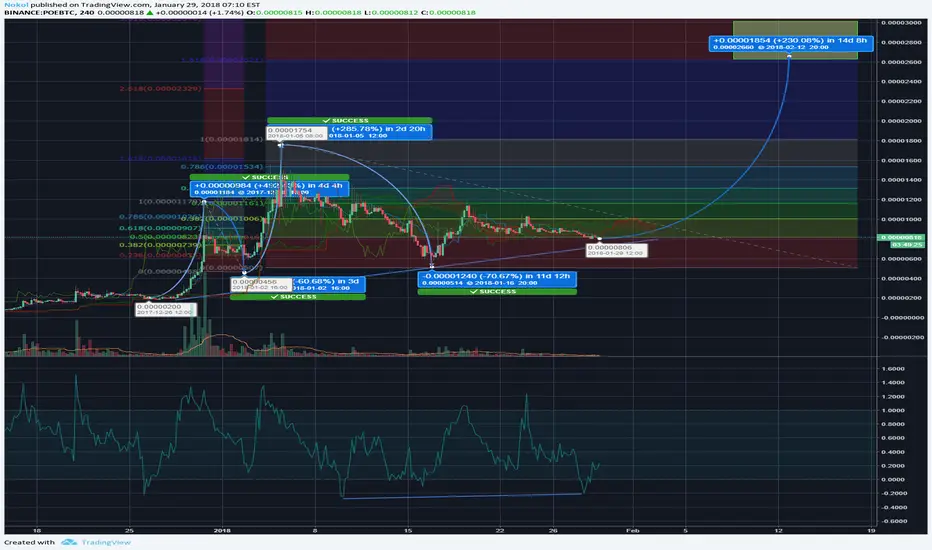Click the 15 date label on the time axis

408,530
